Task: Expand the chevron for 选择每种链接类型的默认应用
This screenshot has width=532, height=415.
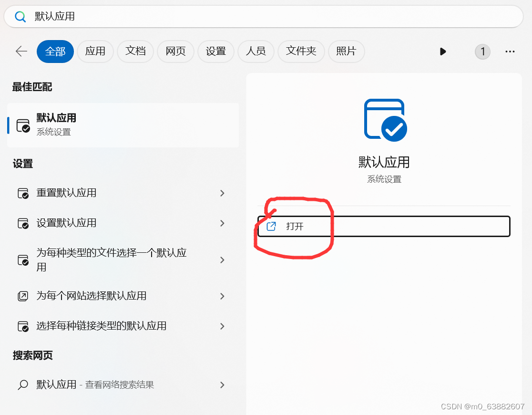Action: click(x=222, y=326)
